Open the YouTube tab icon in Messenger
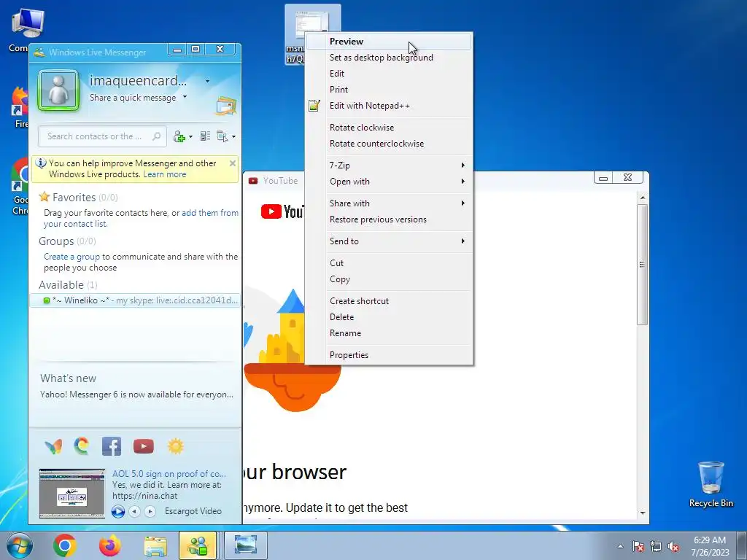This screenshot has width=747, height=560. (x=144, y=446)
